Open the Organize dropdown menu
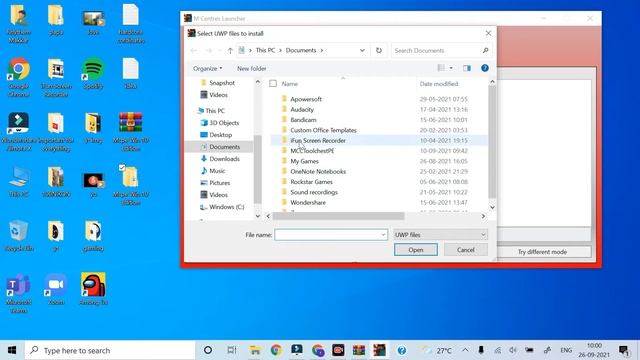 (x=207, y=68)
